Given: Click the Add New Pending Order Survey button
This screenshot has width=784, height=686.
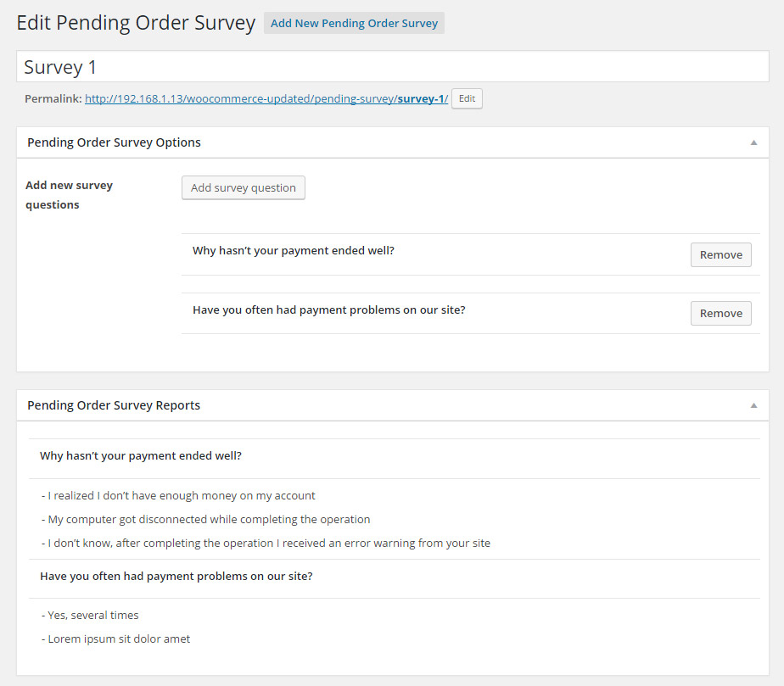Looking at the screenshot, I should (x=354, y=23).
